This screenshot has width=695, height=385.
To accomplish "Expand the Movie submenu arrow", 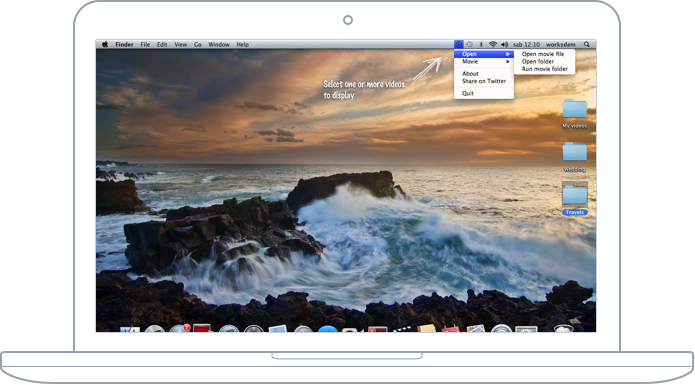I will tap(508, 62).
